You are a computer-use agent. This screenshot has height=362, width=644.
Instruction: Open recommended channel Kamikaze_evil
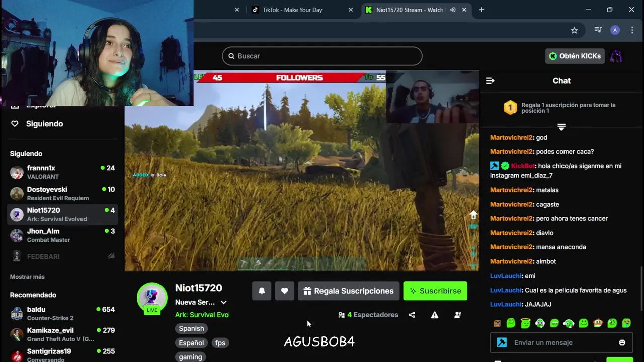pyautogui.click(x=62, y=335)
